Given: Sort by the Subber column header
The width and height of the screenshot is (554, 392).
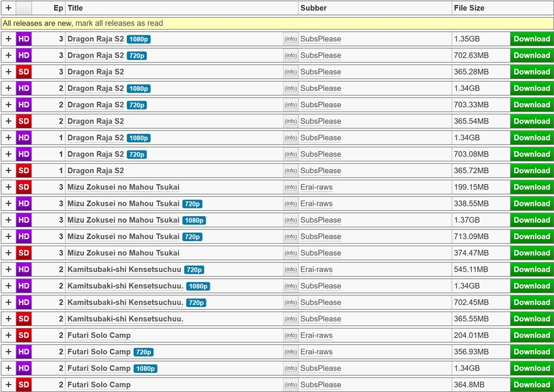Looking at the screenshot, I should tap(314, 8).
